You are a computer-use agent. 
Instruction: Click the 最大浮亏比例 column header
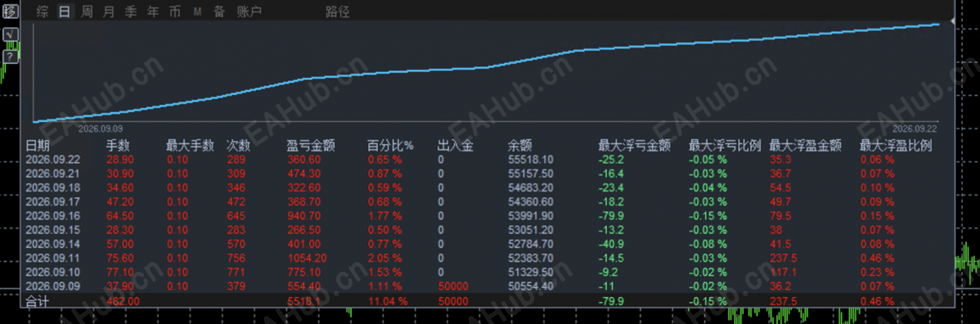click(x=725, y=146)
